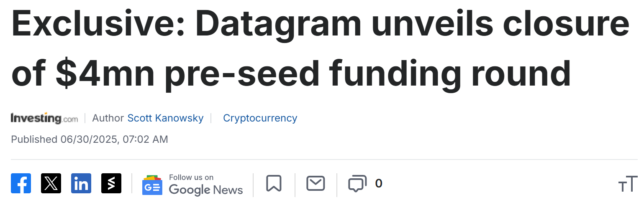The height and width of the screenshot is (210, 644).
Task: Click the 'Author' label
Action: coord(108,118)
